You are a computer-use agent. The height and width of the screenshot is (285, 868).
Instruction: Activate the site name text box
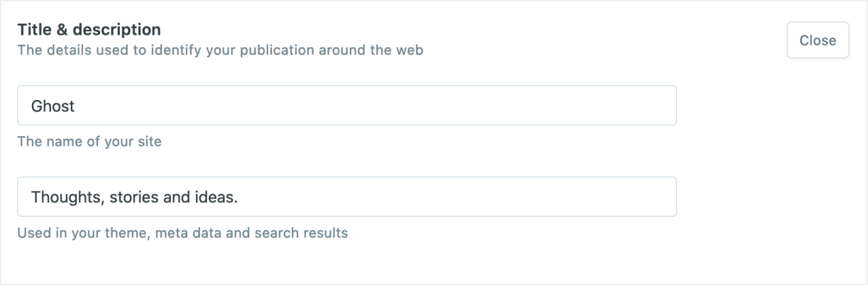(346, 106)
